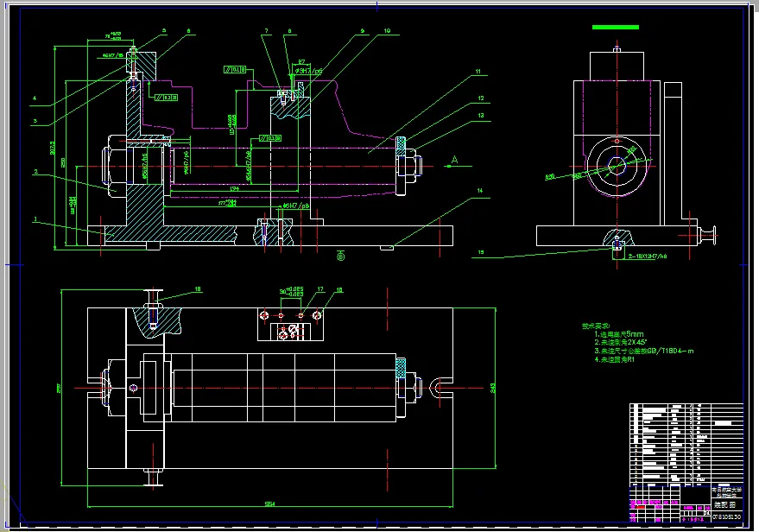Select the 554 overall length dimension

coord(270,503)
